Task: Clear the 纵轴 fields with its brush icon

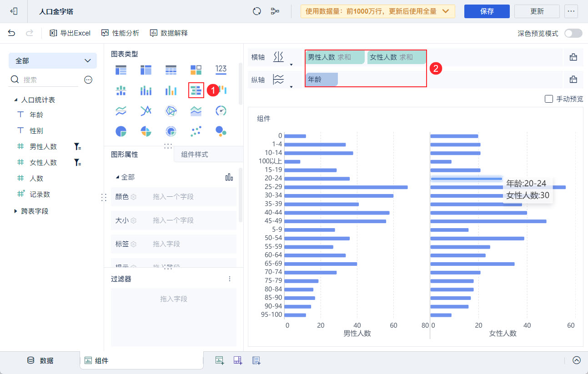Action: pyautogui.click(x=573, y=80)
